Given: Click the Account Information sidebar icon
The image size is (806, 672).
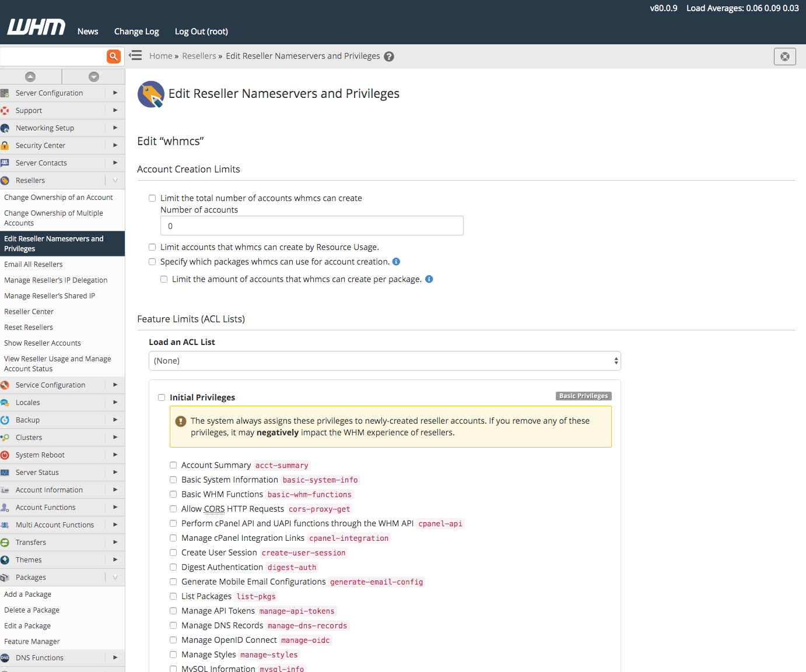Looking at the screenshot, I should click(5, 490).
